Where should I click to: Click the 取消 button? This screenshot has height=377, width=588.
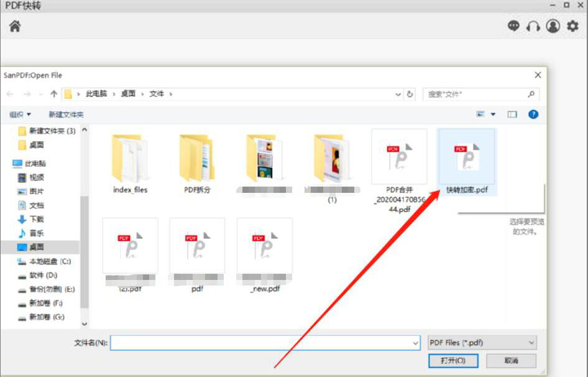[511, 361]
